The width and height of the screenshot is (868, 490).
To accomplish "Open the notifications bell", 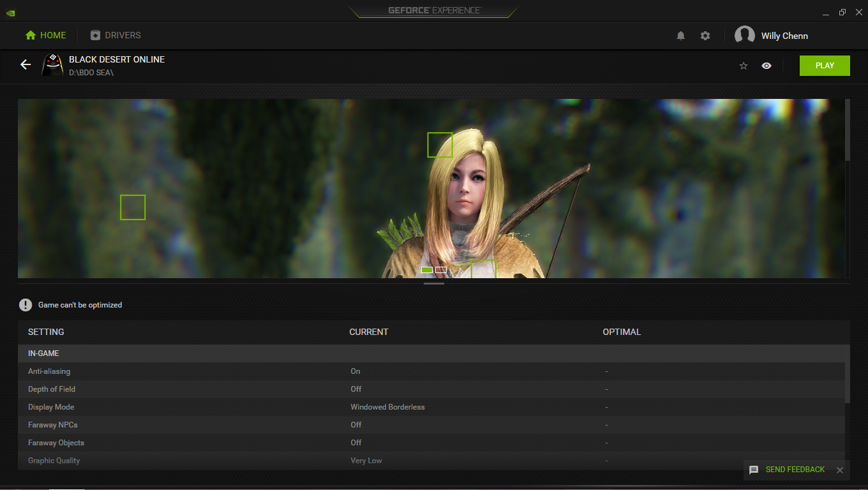I will pyautogui.click(x=680, y=36).
